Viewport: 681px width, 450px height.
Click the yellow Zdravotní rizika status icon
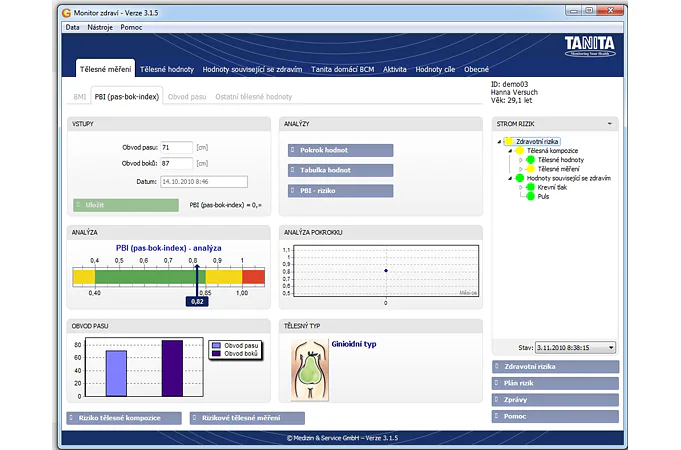508,142
